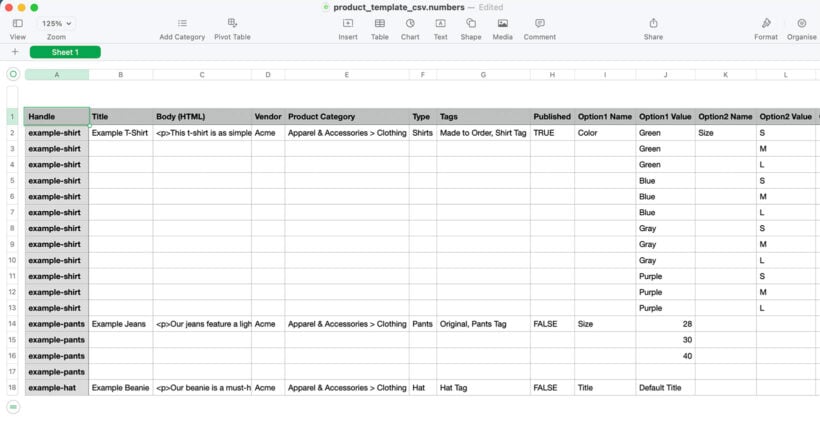Open the 125% zoom dropdown

click(56, 24)
